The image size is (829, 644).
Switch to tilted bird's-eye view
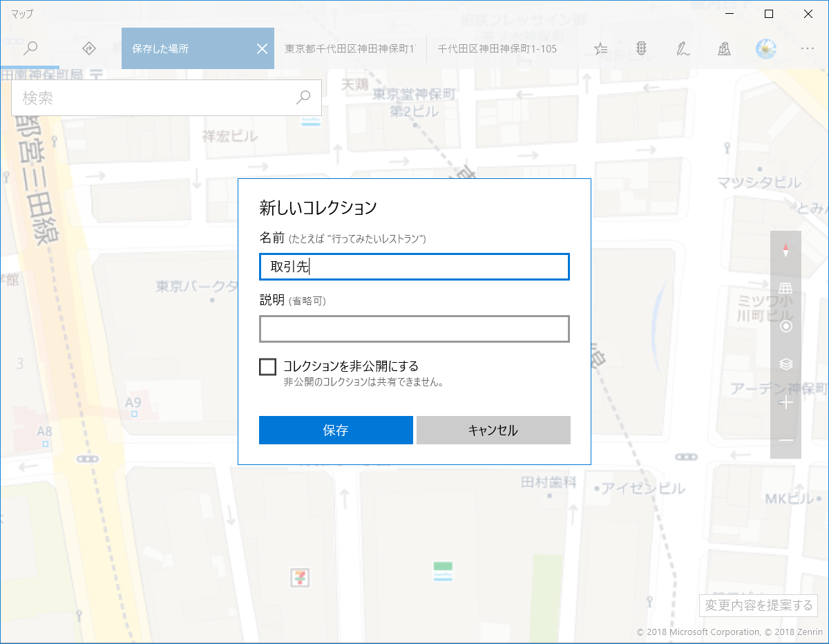pos(786,287)
